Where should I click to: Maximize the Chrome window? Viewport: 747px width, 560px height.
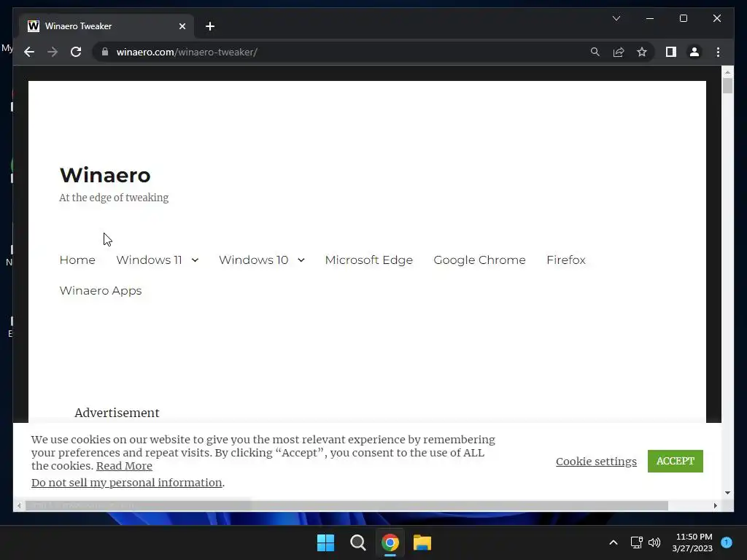(683, 18)
